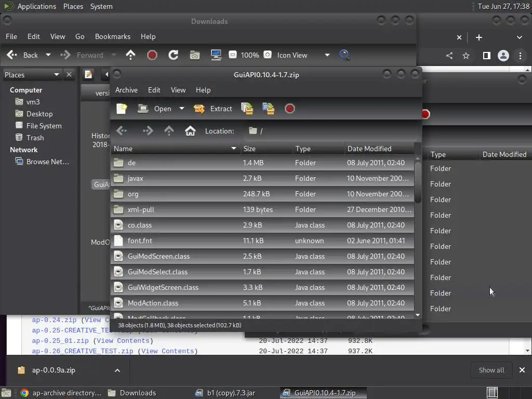Click zoom in icon beside 100%
532x399 pixels.
[268, 55]
